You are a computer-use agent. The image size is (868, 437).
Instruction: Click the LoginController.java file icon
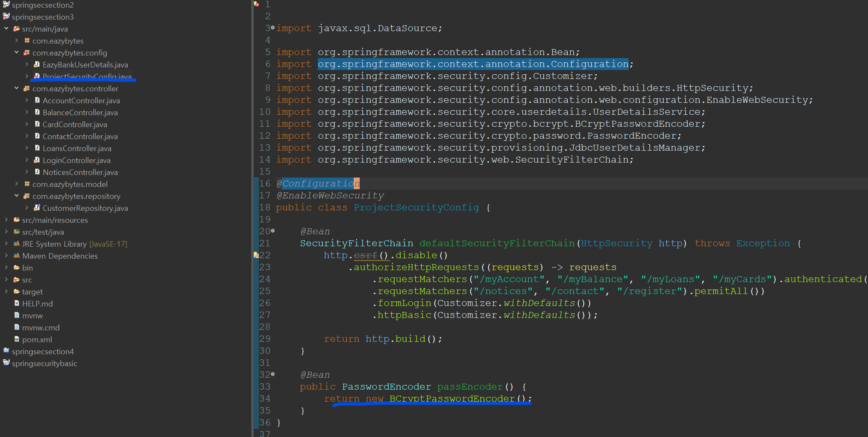[x=37, y=160]
